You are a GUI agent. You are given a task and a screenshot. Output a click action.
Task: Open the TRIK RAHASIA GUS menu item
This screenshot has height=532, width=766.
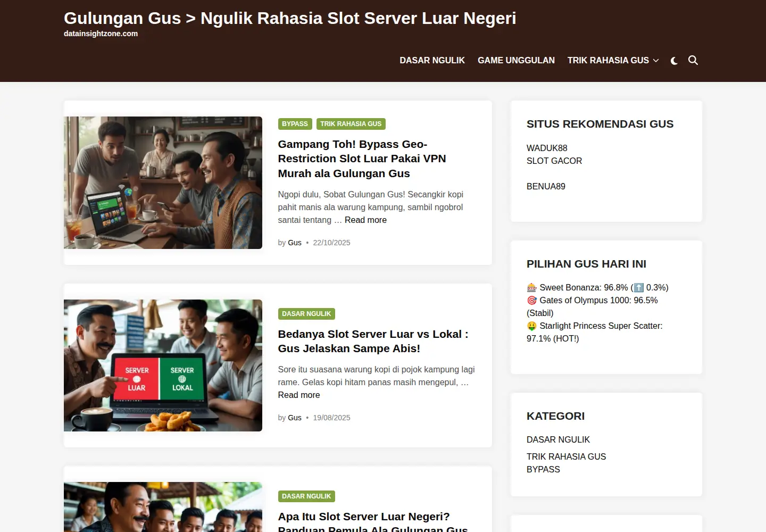tap(608, 61)
